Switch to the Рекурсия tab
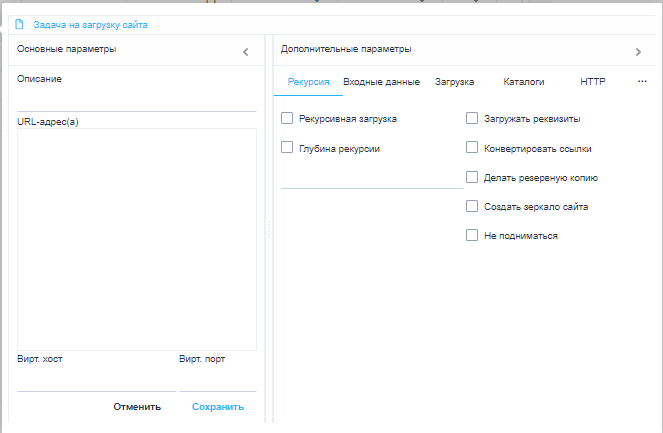 click(x=308, y=82)
